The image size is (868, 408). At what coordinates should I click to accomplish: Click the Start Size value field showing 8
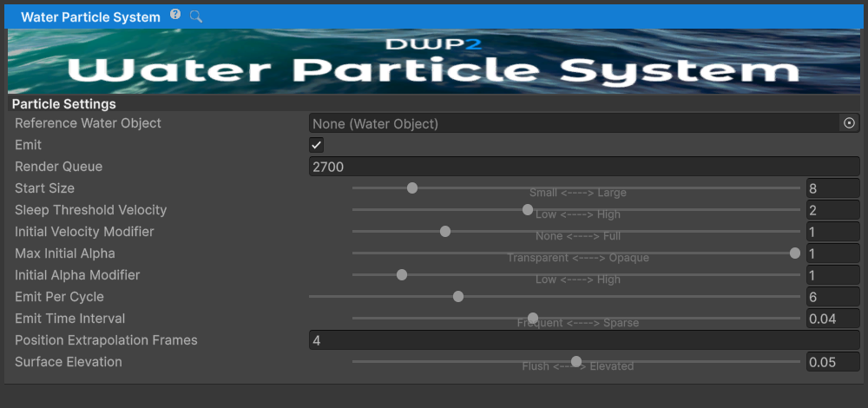pyautogui.click(x=832, y=188)
